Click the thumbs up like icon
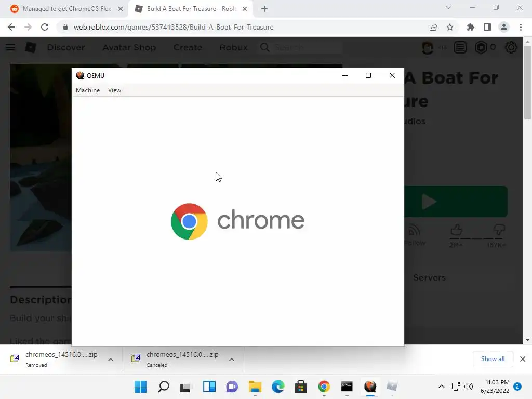 (x=456, y=230)
